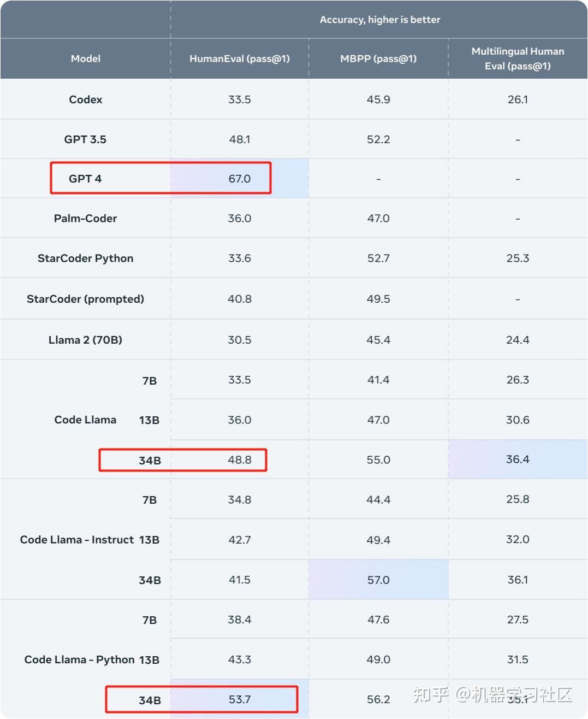Click the 36.1 multilingual value
The height and width of the screenshot is (719, 588).
518,580
